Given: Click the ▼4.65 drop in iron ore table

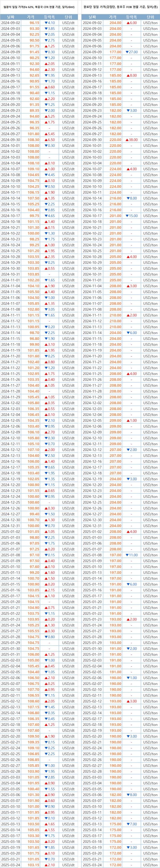Looking at the screenshot, I should pyautogui.click(x=50, y=216).
